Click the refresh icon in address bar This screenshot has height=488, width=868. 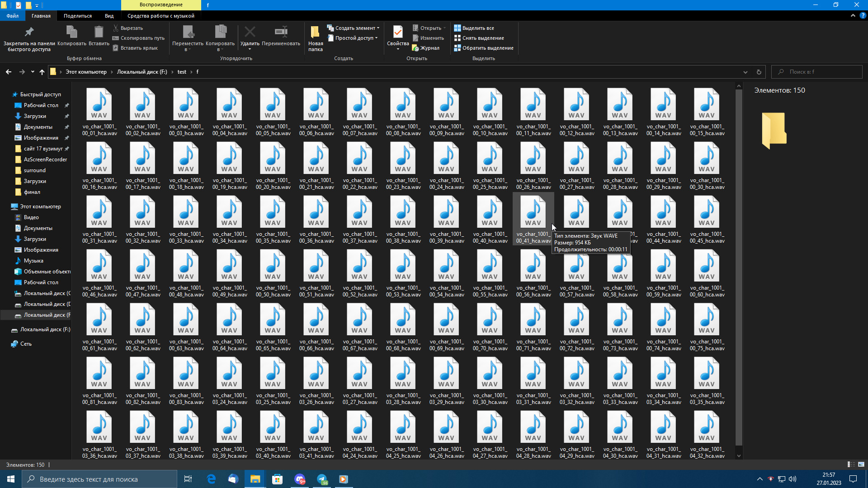[759, 72]
